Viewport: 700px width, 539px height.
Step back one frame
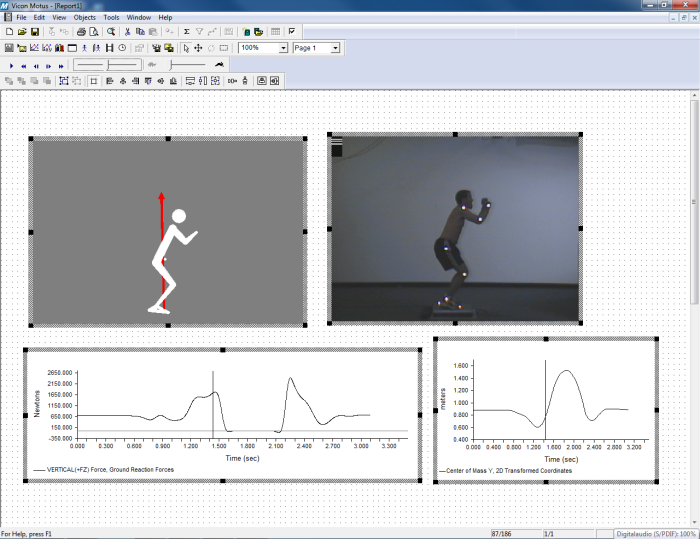(36, 66)
